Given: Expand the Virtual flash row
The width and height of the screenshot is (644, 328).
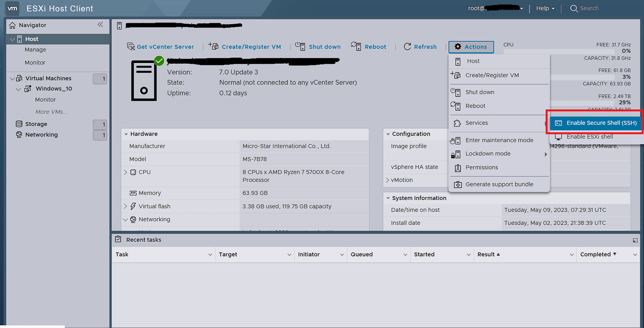Looking at the screenshot, I should click(x=126, y=206).
